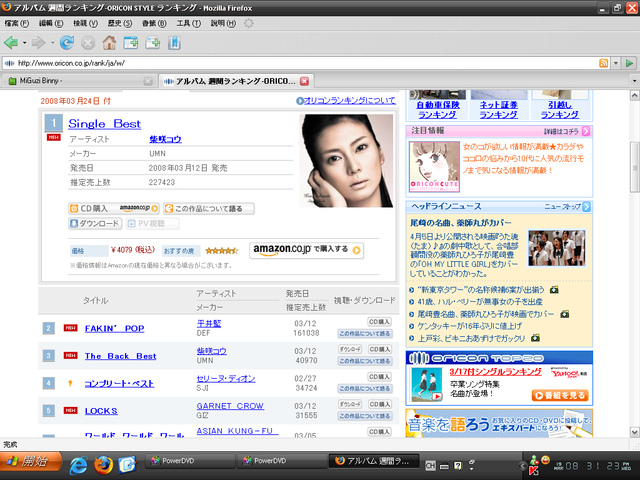Open the FAKIN' POP title link
The image size is (640, 480).
[114, 328]
